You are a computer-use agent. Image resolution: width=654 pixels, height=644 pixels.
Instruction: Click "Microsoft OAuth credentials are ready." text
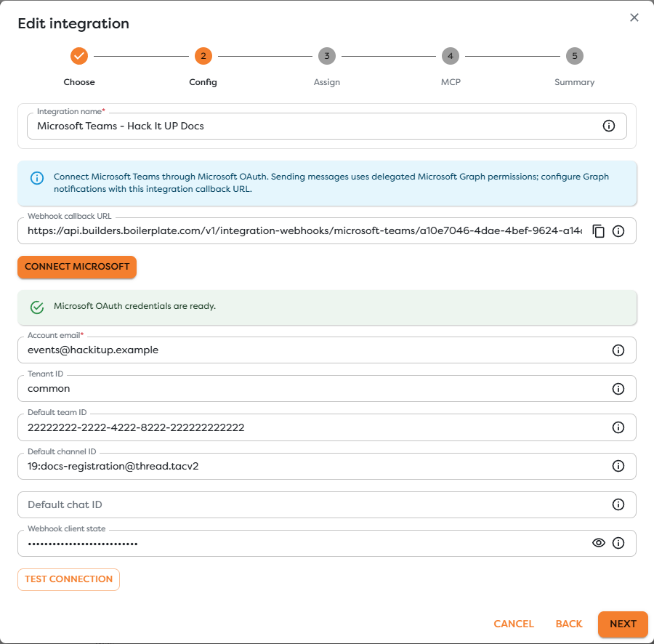tap(134, 306)
